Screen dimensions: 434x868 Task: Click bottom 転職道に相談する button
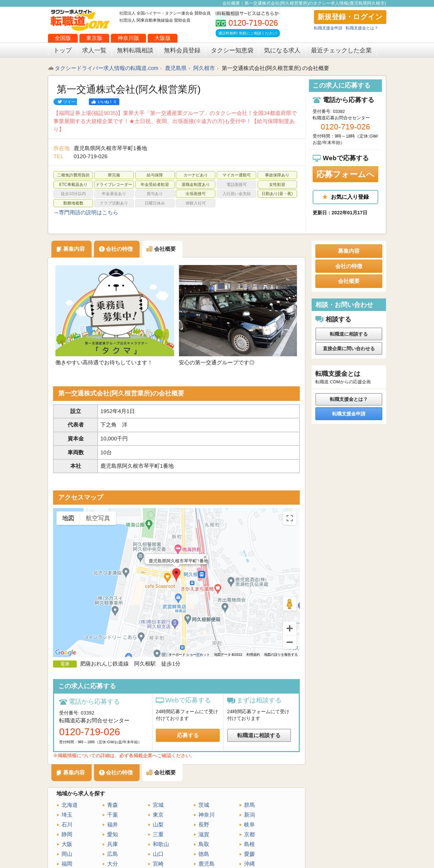[259, 735]
